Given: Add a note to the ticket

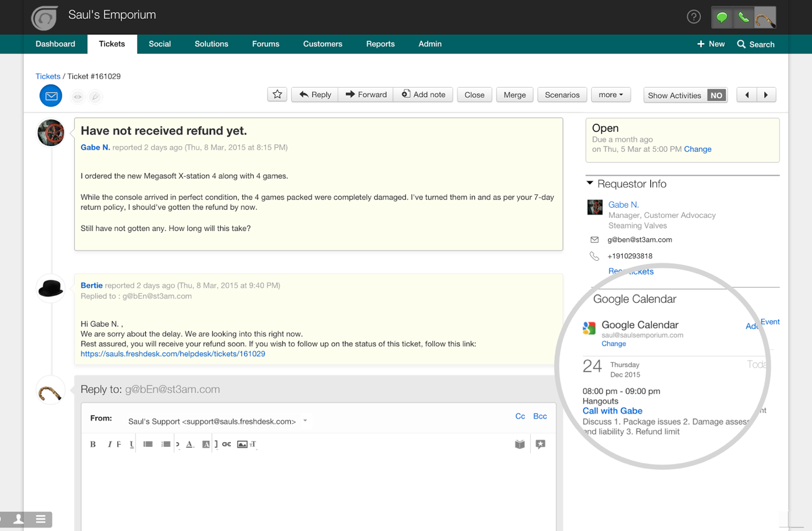Looking at the screenshot, I should 423,94.
